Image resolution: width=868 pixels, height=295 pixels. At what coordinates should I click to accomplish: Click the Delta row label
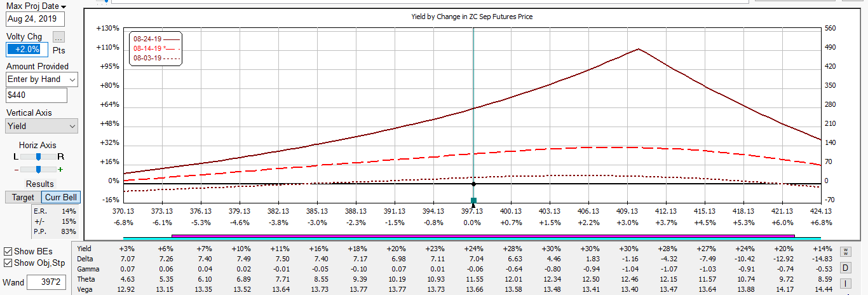85,259
